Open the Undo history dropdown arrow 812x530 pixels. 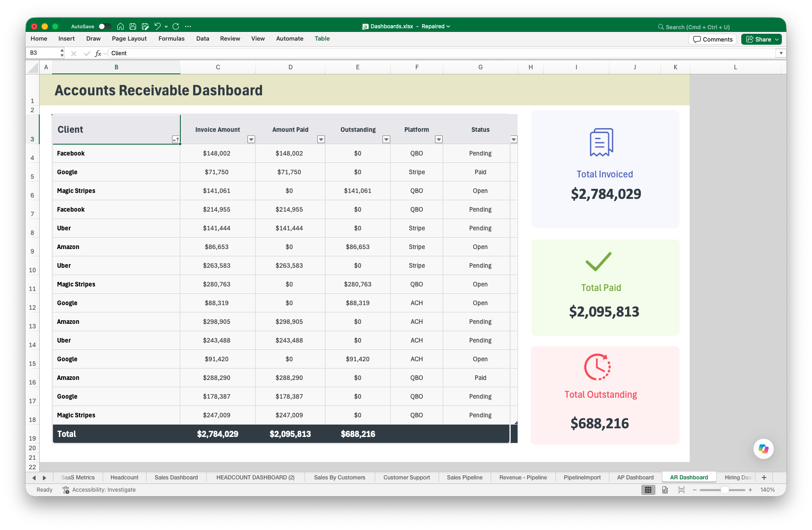166,26
